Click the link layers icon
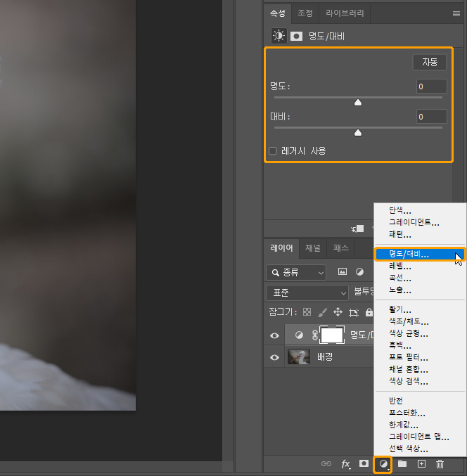Screen dimensions: 467x476 [x=326, y=463]
